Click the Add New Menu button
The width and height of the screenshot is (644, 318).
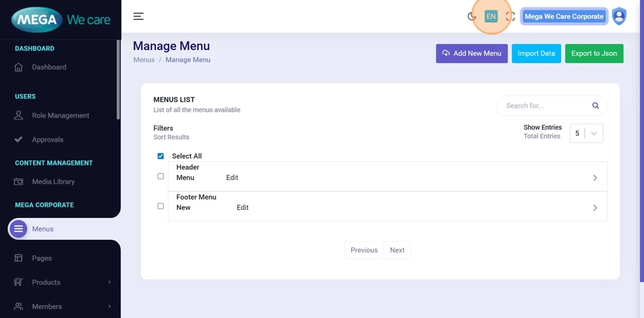pyautogui.click(x=472, y=54)
